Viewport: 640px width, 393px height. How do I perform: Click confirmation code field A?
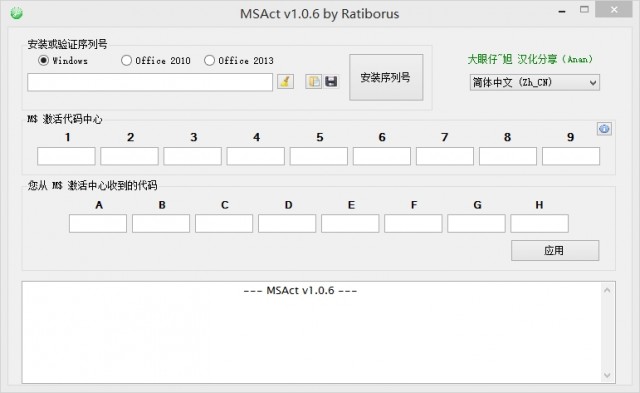pos(98,224)
